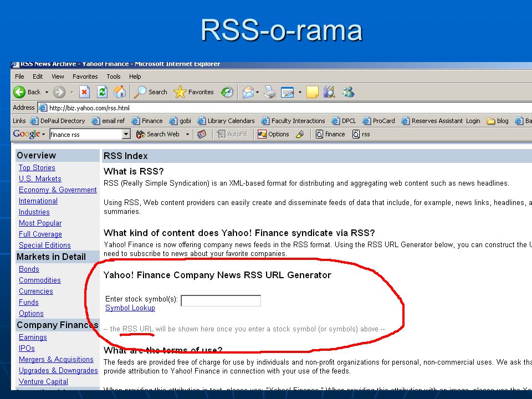Click the green Back arrow button
Viewport: 532px width, 399px height.
(x=19, y=92)
